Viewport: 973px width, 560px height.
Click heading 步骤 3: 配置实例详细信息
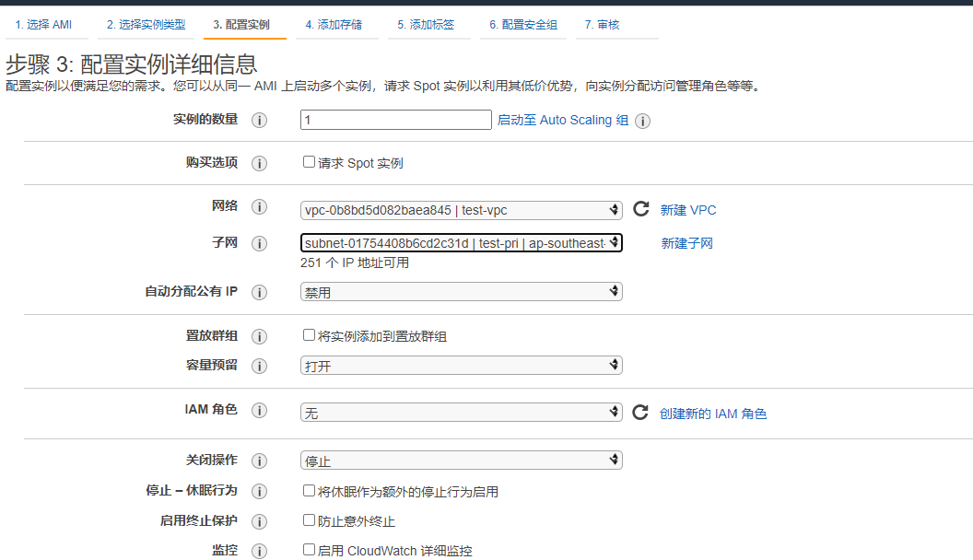tap(131, 64)
